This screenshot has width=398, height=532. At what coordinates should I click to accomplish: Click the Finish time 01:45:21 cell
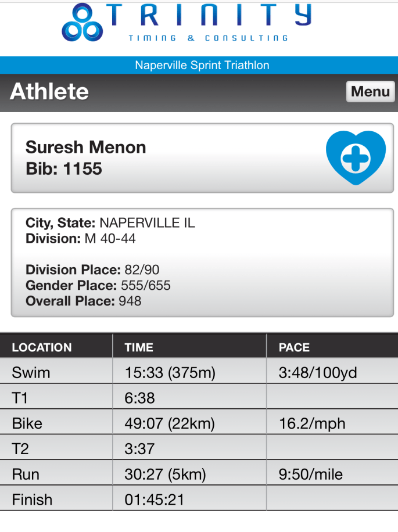[152, 500]
